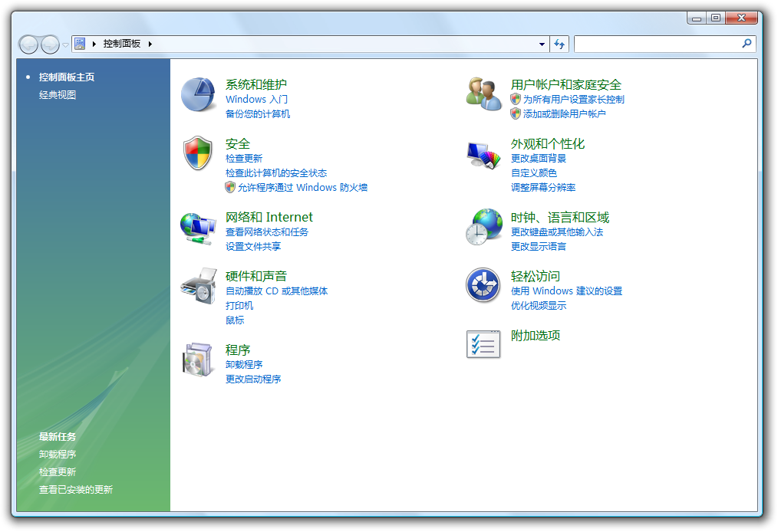778x532 pixels.
Task: Select 控制面板 in the address breadcrumb
Action: click(x=121, y=44)
